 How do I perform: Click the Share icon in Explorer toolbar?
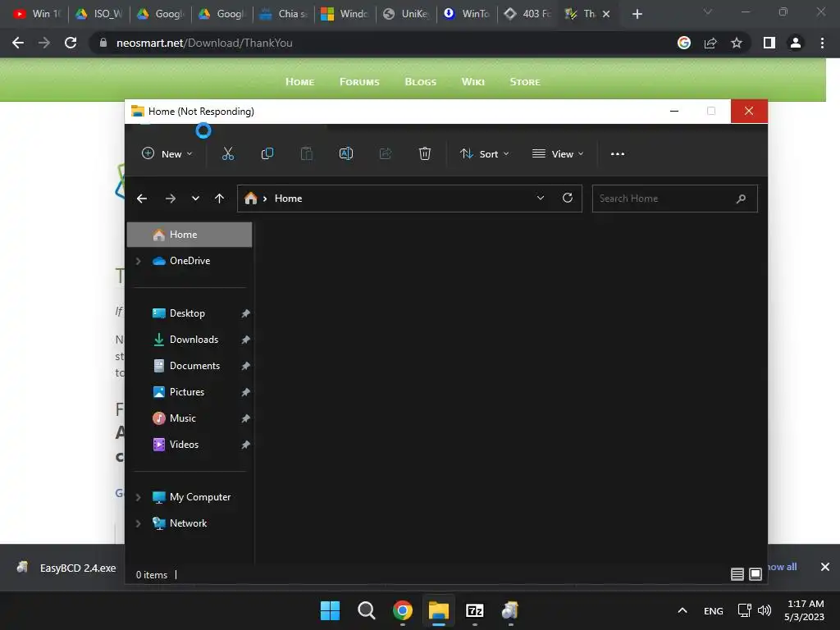386,153
